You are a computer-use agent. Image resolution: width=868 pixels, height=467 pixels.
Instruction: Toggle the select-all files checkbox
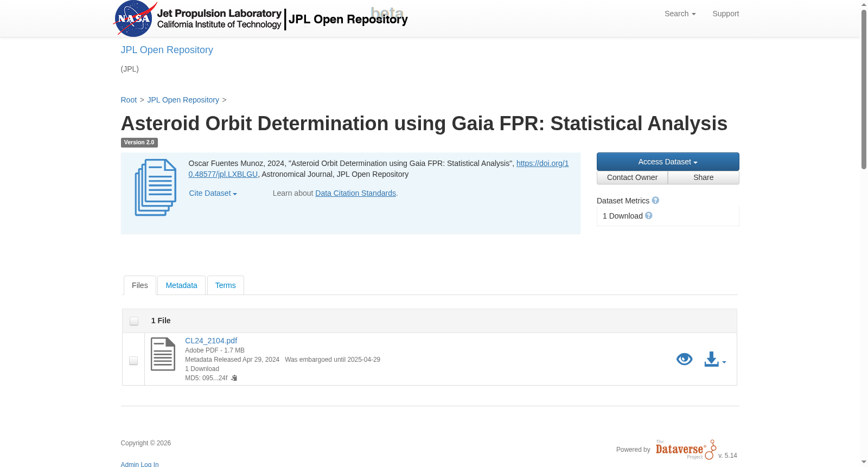click(134, 321)
